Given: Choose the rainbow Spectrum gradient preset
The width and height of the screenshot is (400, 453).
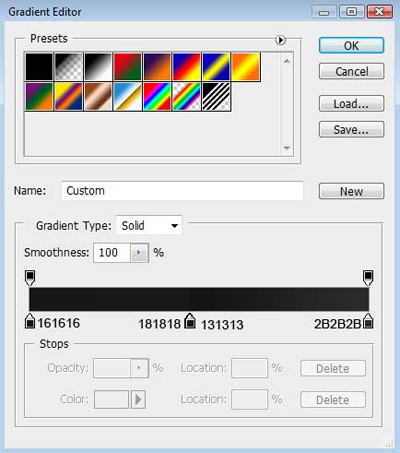Looking at the screenshot, I should pos(157,97).
